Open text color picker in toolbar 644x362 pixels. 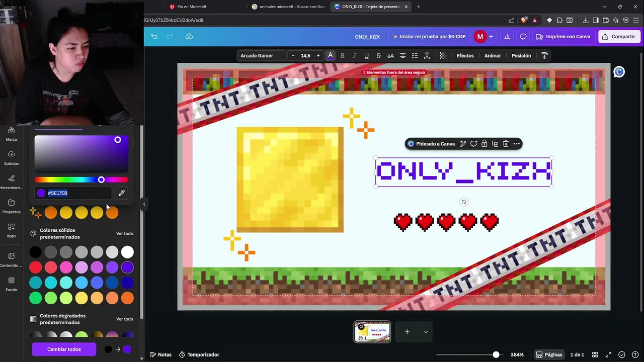pyautogui.click(x=330, y=56)
